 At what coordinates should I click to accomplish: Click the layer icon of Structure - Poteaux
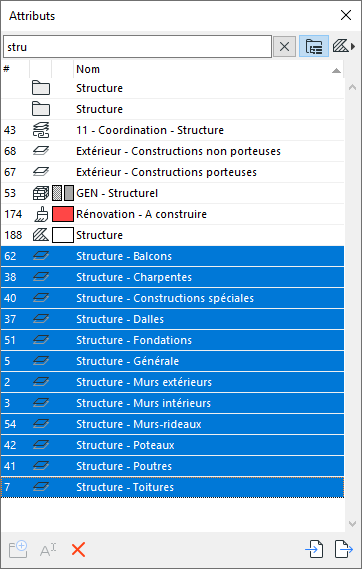(x=41, y=445)
